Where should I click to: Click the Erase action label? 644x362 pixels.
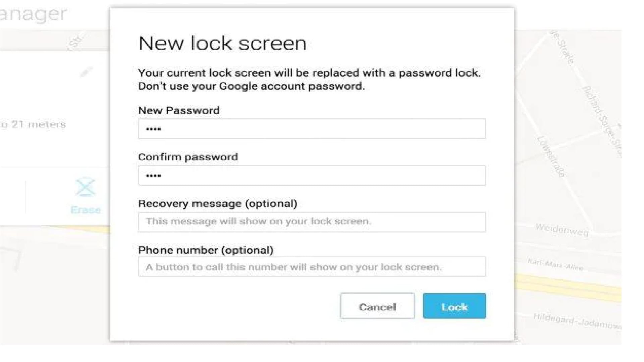pos(86,209)
